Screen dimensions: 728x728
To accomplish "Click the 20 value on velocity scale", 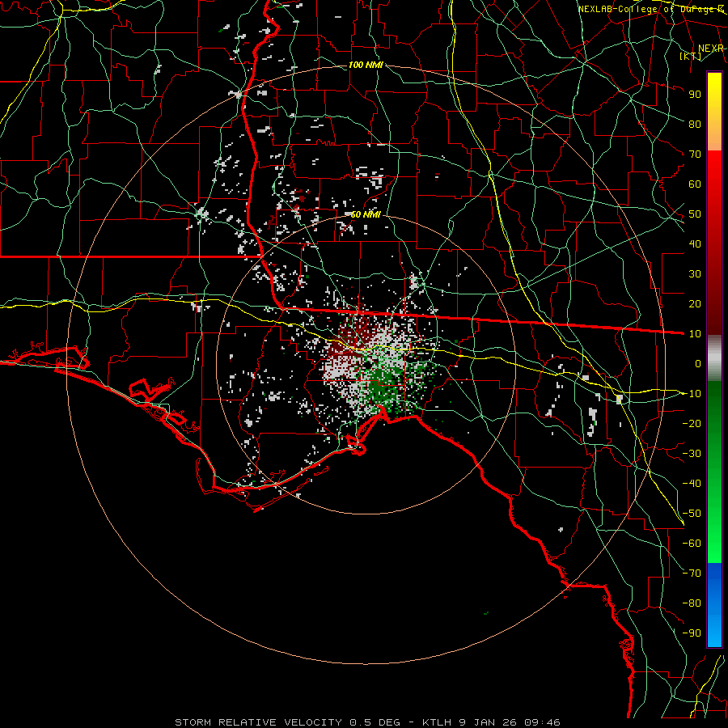I will click(x=695, y=303).
